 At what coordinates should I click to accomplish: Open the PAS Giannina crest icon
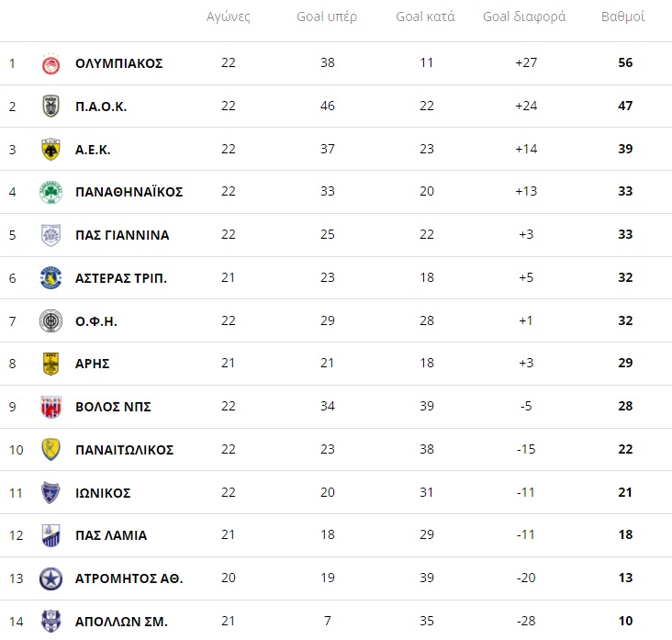click(50, 235)
